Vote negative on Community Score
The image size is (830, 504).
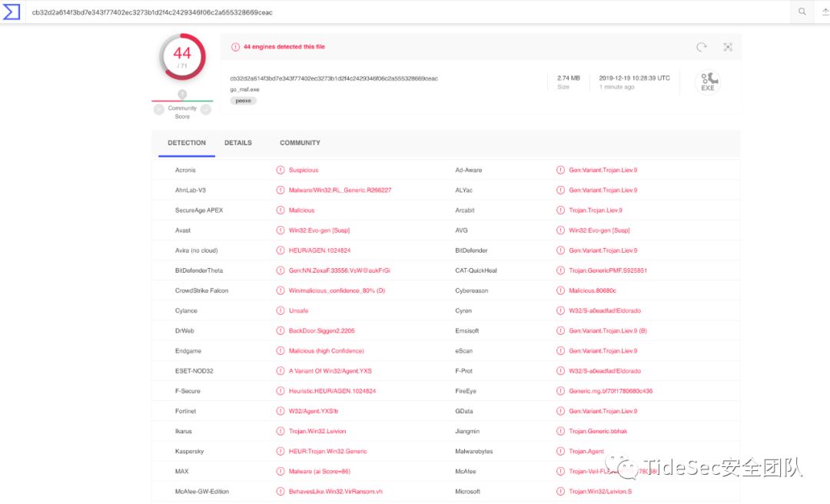pos(159,110)
